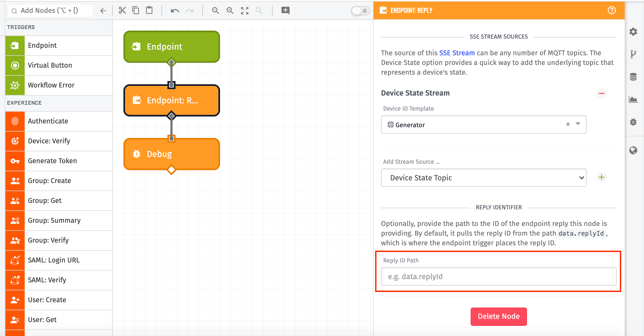644x336 pixels.
Task: Open the debug bug icon in right sidebar
Action: click(x=633, y=122)
